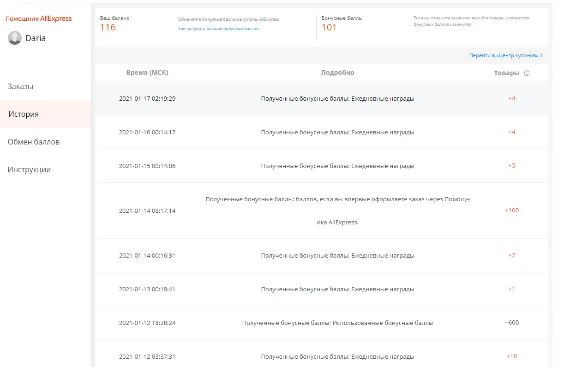The image size is (588, 367).
Task: Select the История menu item
Action: coord(45,114)
